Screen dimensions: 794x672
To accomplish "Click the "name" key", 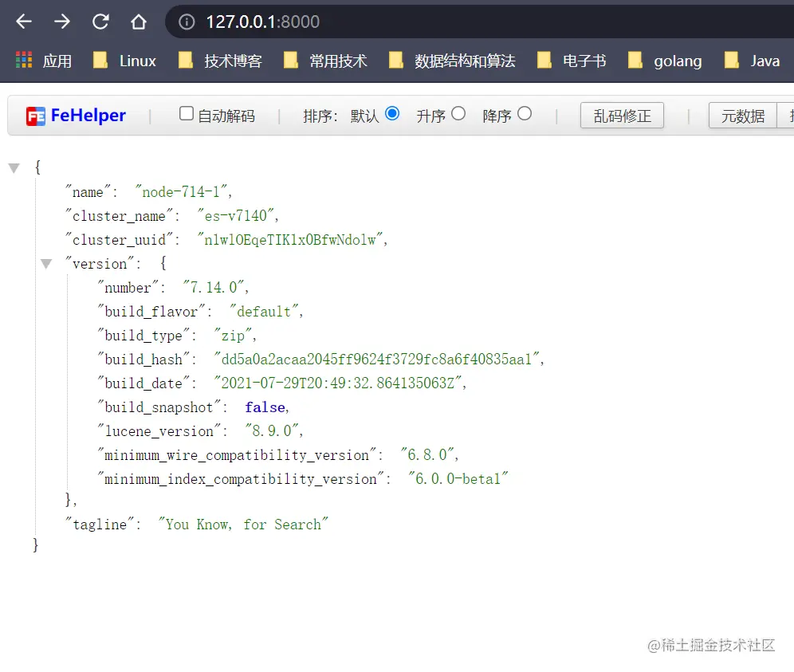I will coord(88,192).
